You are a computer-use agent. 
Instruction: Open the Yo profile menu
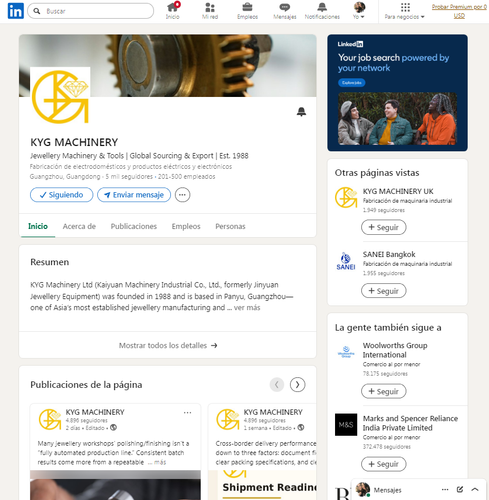359,11
